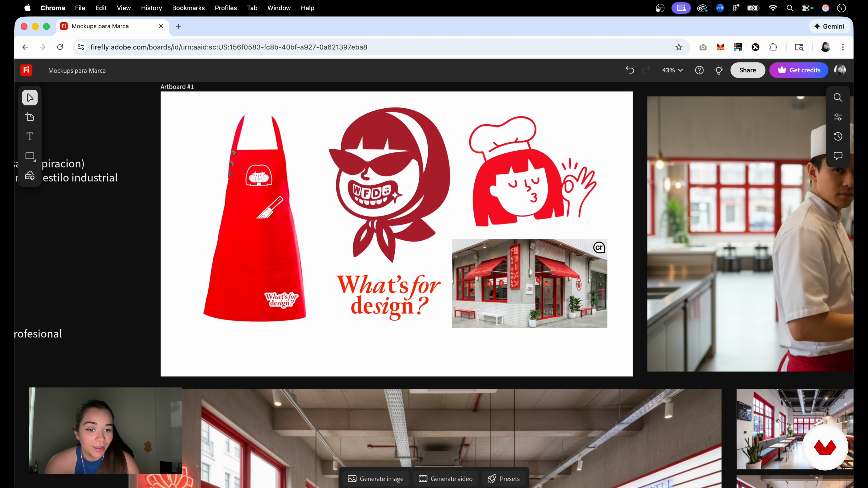Click the lightbulb tips icon
Screen dimensions: 868x488
coord(719,70)
